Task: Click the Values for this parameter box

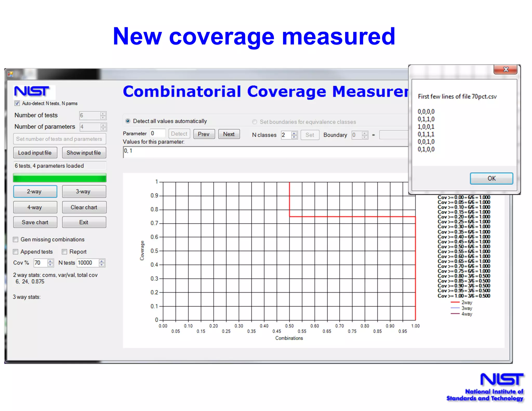Action: [x=266, y=152]
